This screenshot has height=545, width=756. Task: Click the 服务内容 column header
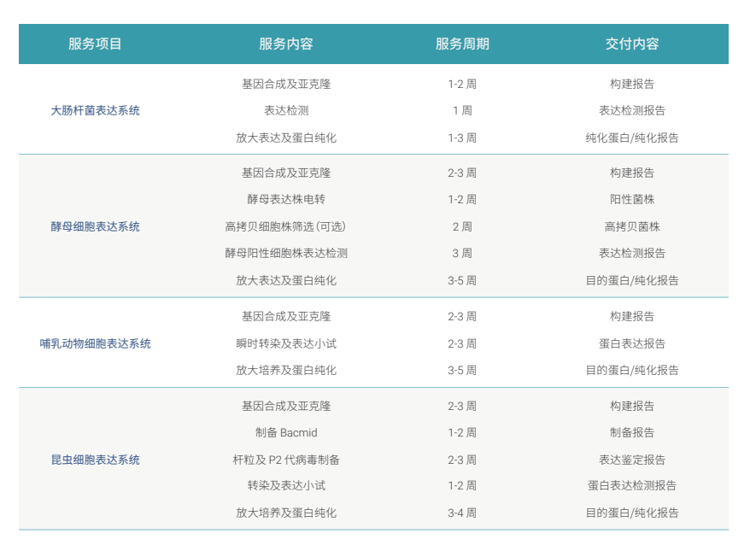pos(285,44)
